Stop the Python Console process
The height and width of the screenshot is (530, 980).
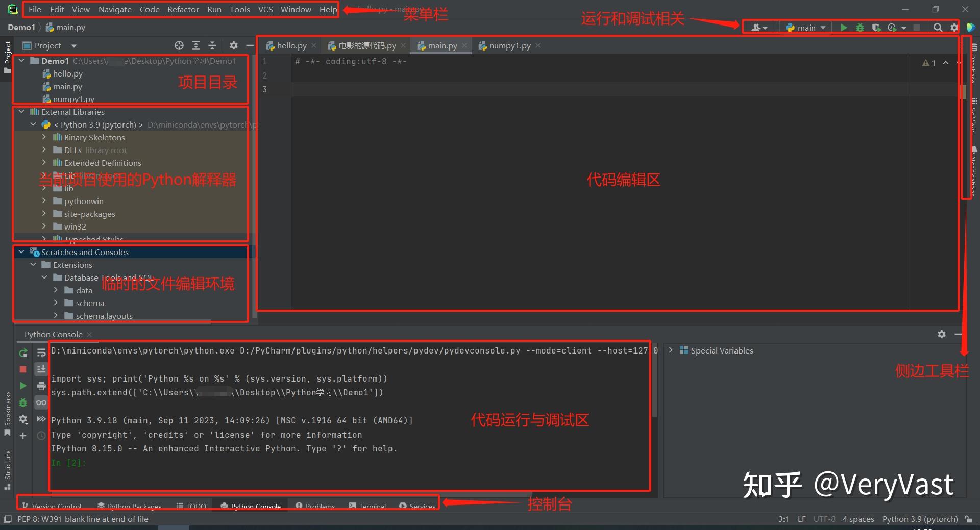(x=23, y=368)
